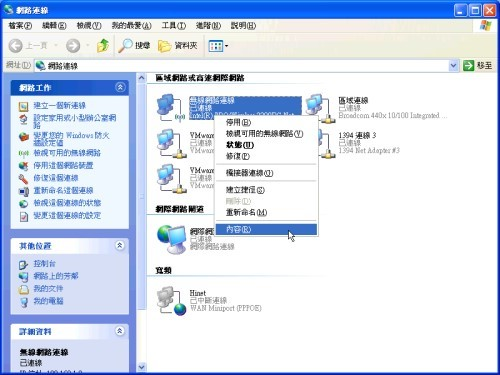Choose Properties (內容) in context menu
Image resolution: width=500 pixels, height=375 pixels.
coord(266,229)
